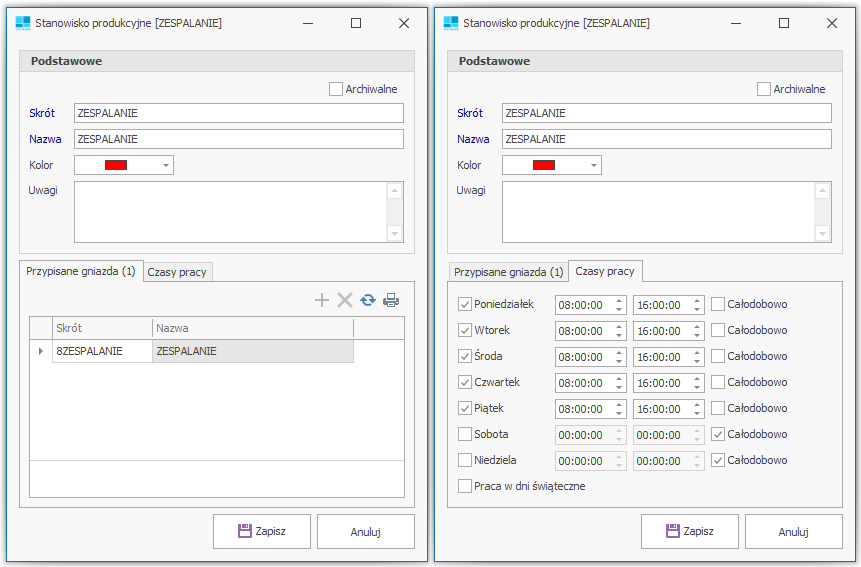Click the Uwagi text area in the left window
This screenshot has height=567, width=861.
(230, 211)
